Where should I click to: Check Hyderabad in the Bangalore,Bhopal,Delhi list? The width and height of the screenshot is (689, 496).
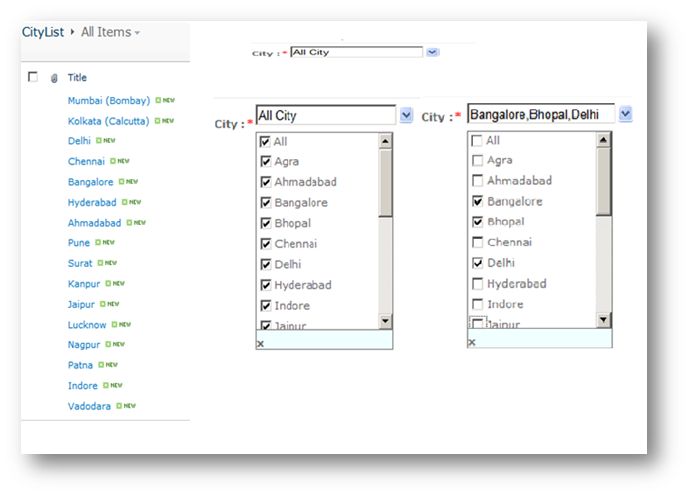(x=477, y=283)
